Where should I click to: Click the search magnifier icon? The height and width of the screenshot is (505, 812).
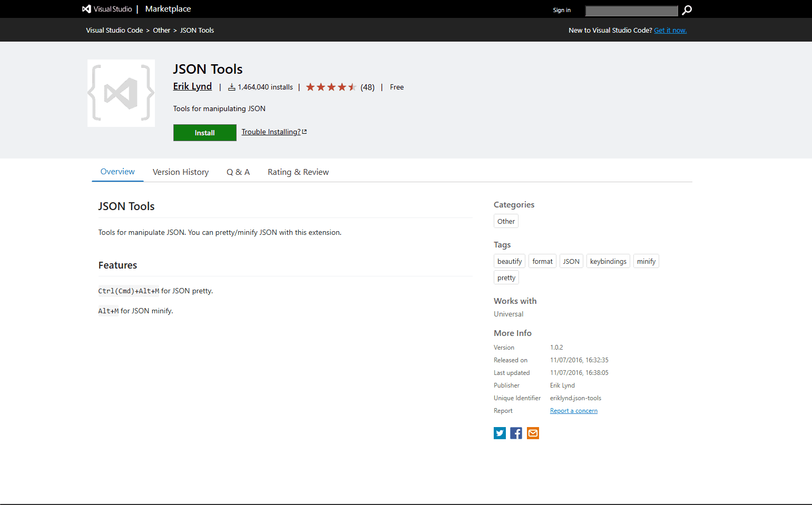[x=686, y=10]
